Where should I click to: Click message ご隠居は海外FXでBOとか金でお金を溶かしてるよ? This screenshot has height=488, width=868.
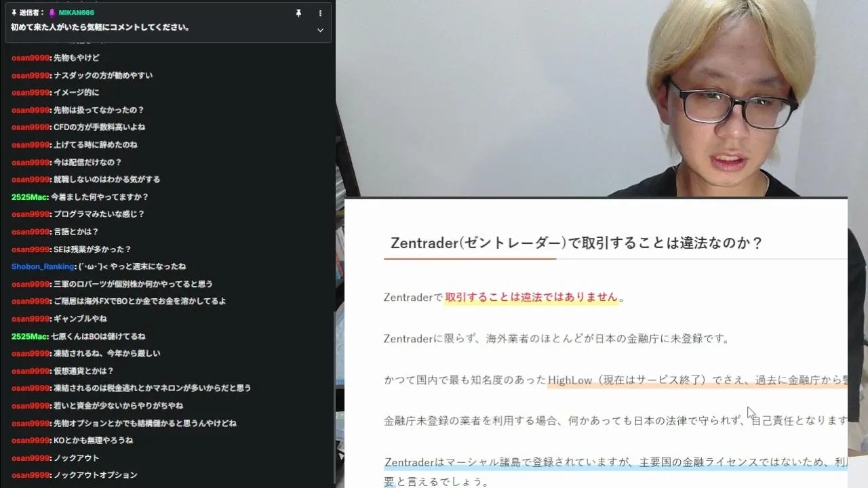[x=140, y=301]
